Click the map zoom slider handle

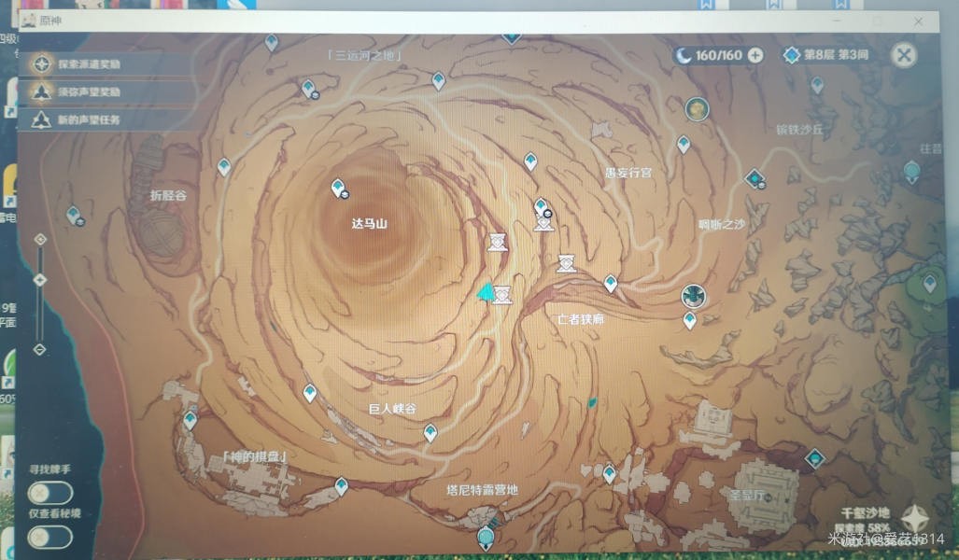click(x=40, y=280)
